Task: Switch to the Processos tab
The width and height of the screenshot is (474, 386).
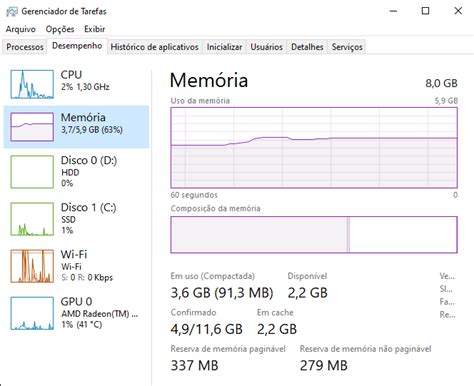Action: pyautogui.click(x=25, y=47)
